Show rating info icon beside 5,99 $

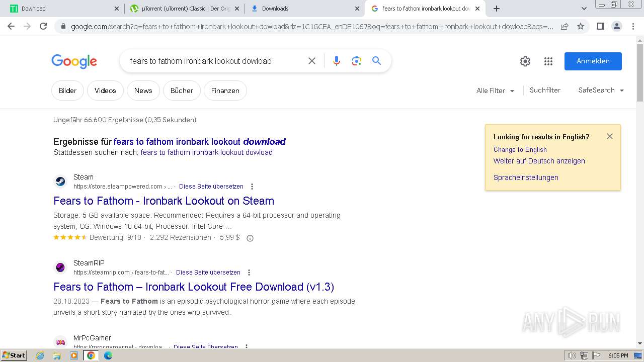(250, 238)
